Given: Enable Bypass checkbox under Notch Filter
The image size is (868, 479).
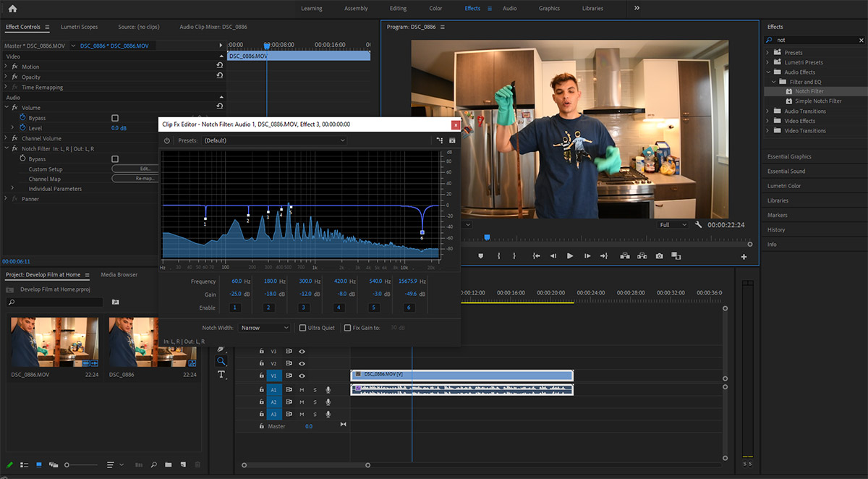Looking at the screenshot, I should coord(115,158).
